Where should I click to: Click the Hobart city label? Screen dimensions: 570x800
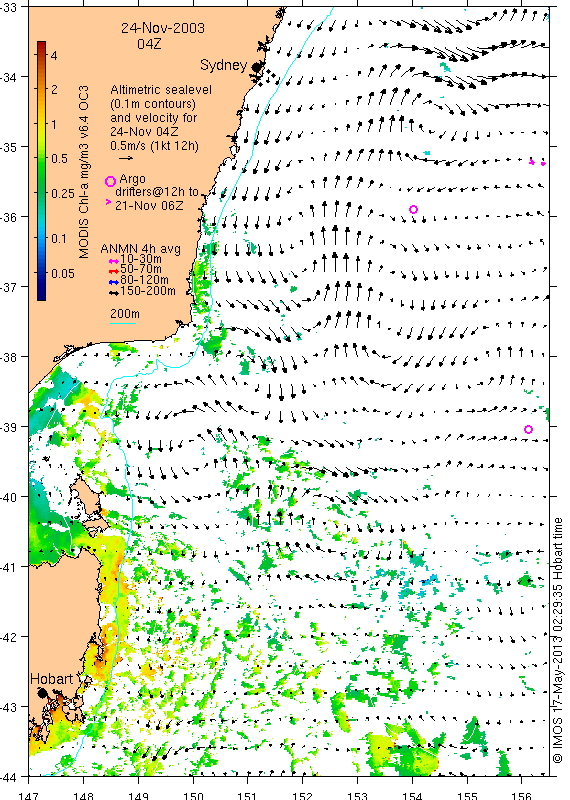point(52,679)
